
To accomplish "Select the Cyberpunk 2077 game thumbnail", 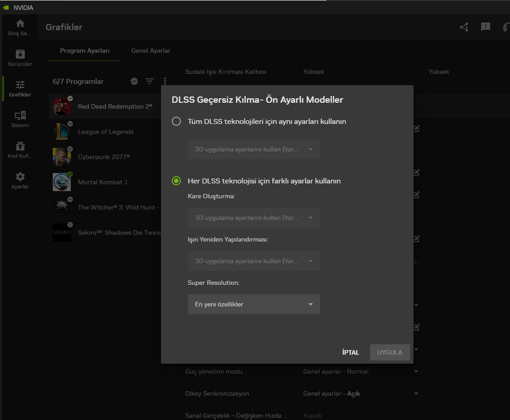I will [x=62, y=157].
